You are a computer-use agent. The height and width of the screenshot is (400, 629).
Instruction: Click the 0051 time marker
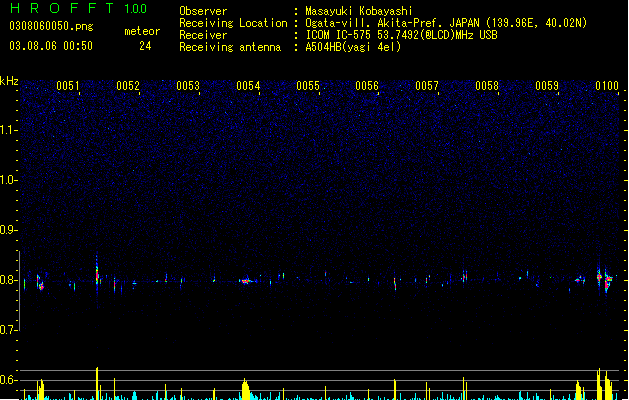click(x=68, y=85)
